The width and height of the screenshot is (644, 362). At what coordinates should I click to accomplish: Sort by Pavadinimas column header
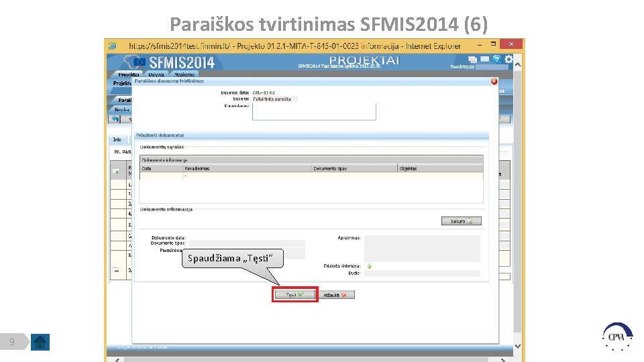pyautogui.click(x=248, y=169)
